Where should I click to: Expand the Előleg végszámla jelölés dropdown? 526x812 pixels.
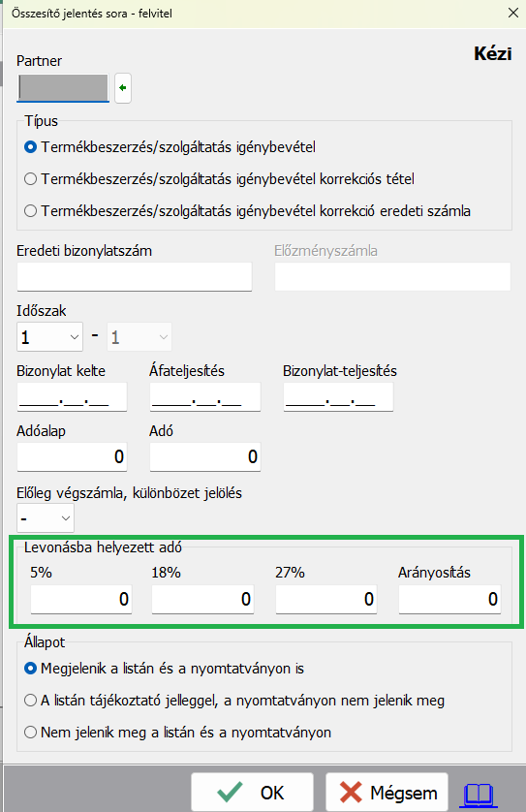46,517
